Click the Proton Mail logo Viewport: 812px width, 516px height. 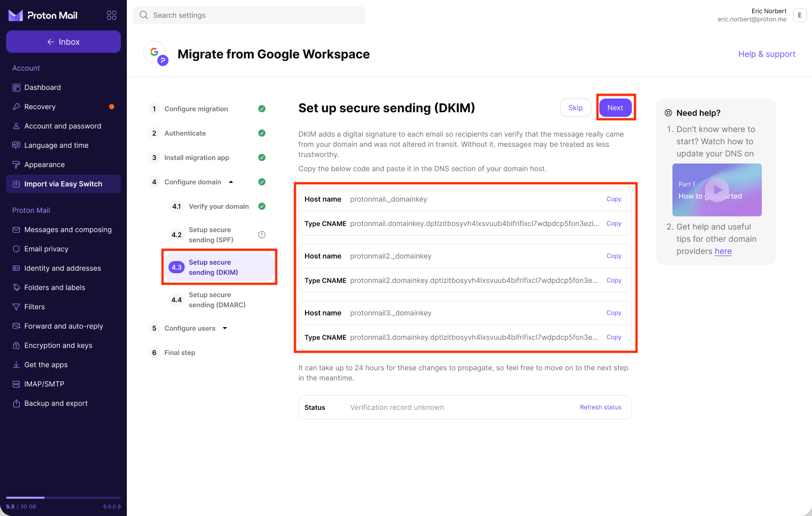(43, 15)
